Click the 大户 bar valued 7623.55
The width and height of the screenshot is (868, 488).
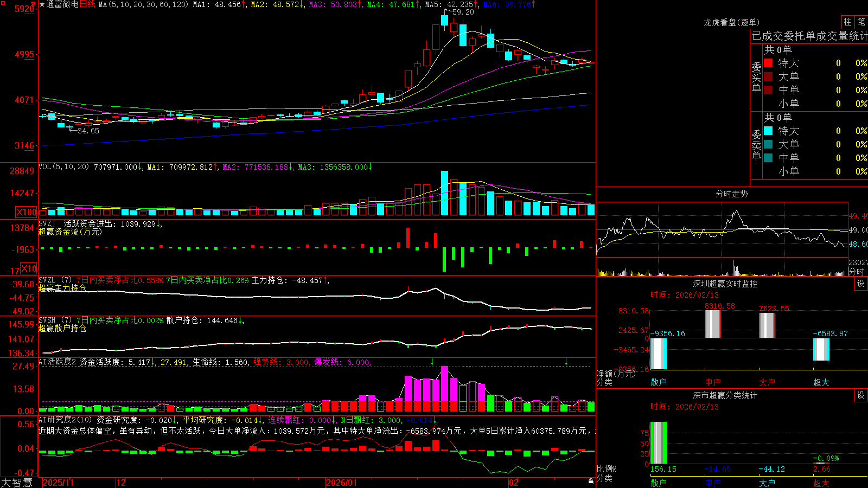coord(767,325)
